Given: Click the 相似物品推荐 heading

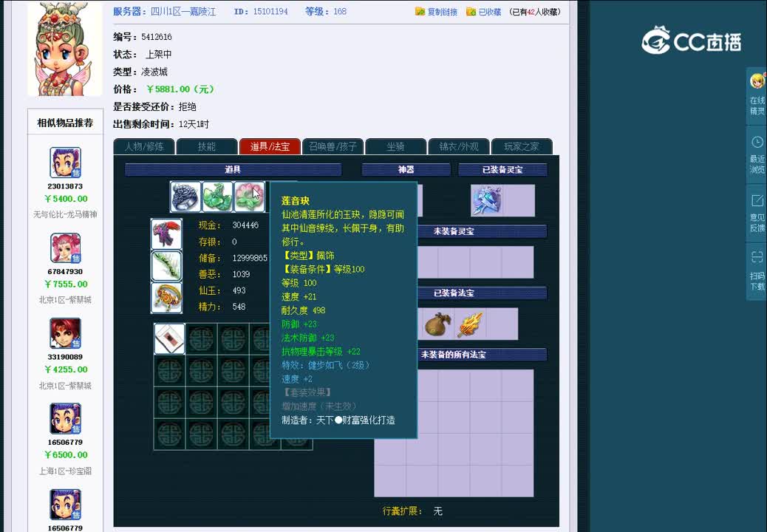Looking at the screenshot, I should (65, 123).
